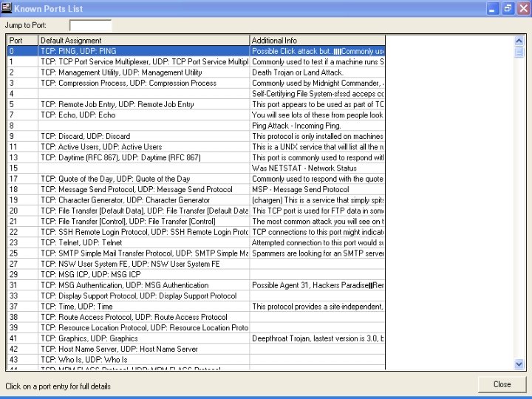Viewport: 532px width, 399px height.
Task: Select port 5 Remote Job Entry row
Action: coord(196,104)
